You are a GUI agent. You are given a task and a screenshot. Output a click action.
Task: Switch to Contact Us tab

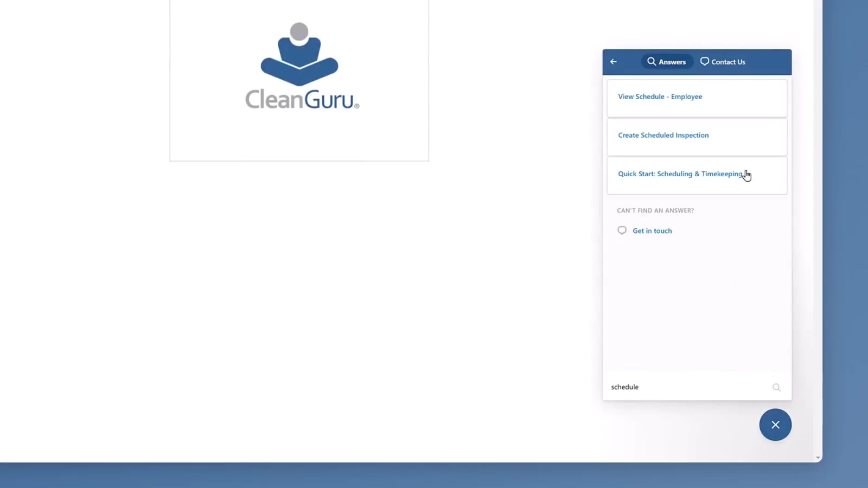coord(723,62)
